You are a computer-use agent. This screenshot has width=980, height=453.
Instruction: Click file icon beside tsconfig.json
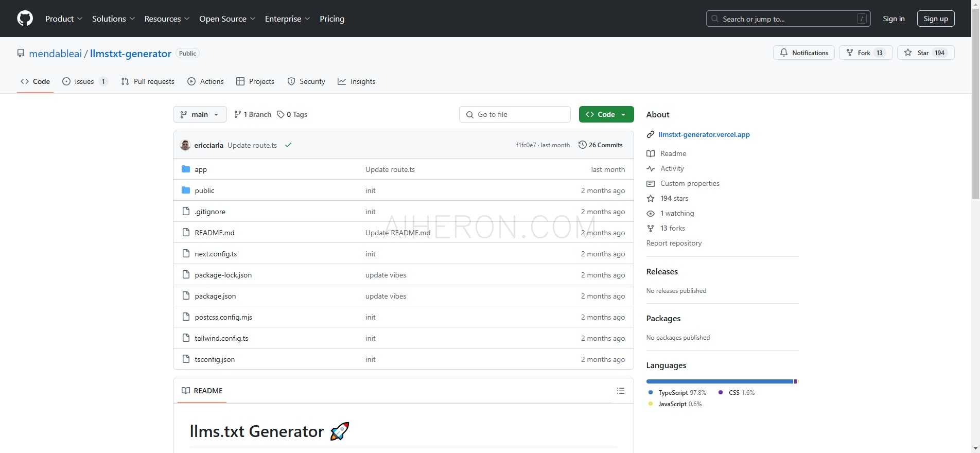coord(186,359)
